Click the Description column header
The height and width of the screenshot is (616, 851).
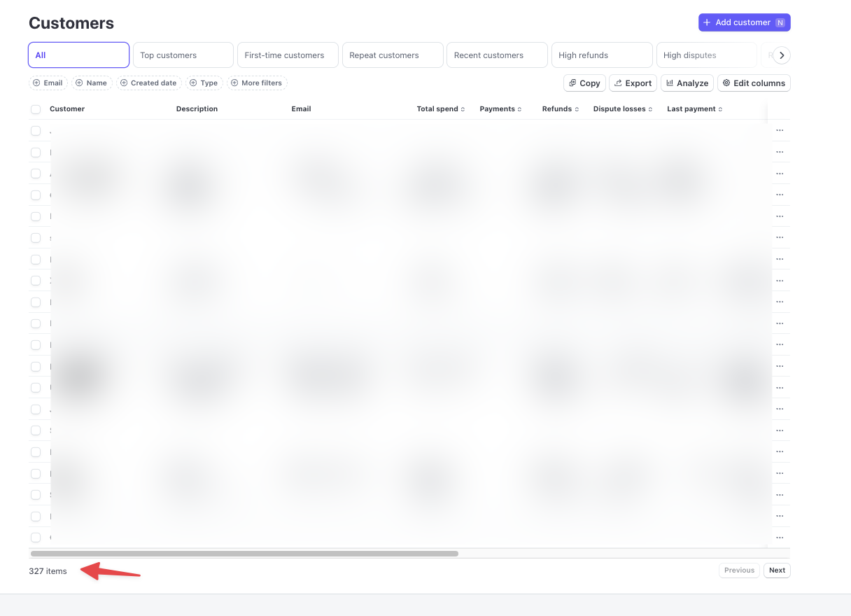(197, 109)
